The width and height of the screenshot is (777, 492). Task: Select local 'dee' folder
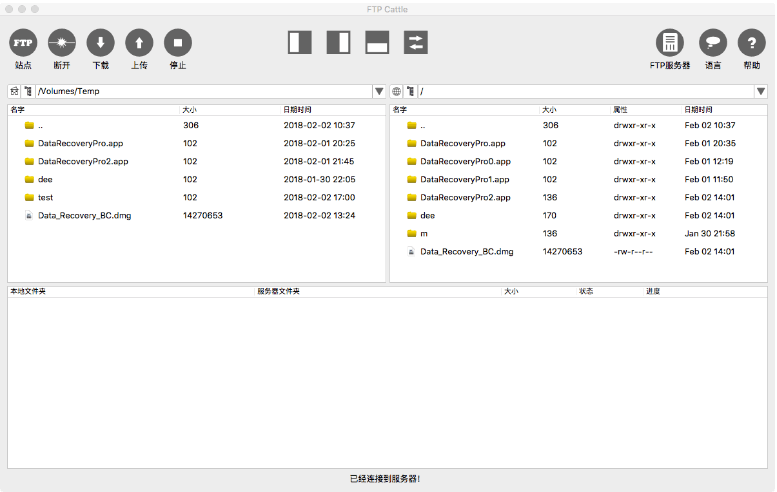coord(197,179)
